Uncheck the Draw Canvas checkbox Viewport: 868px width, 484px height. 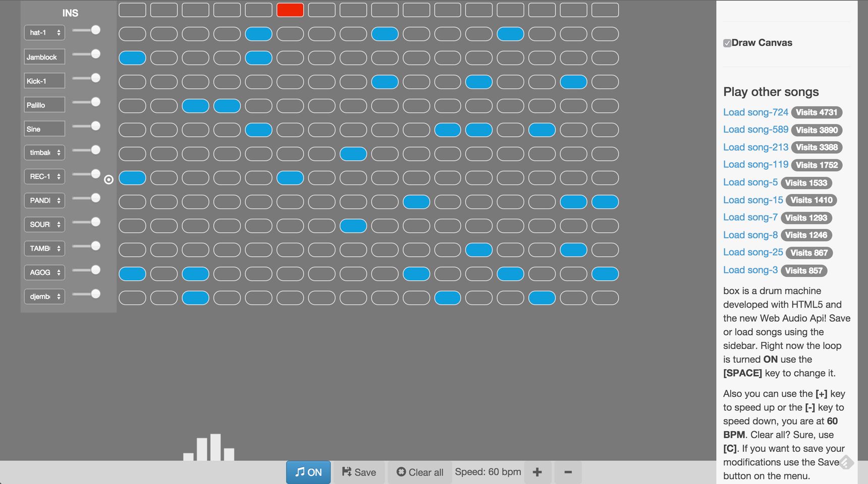click(x=727, y=43)
